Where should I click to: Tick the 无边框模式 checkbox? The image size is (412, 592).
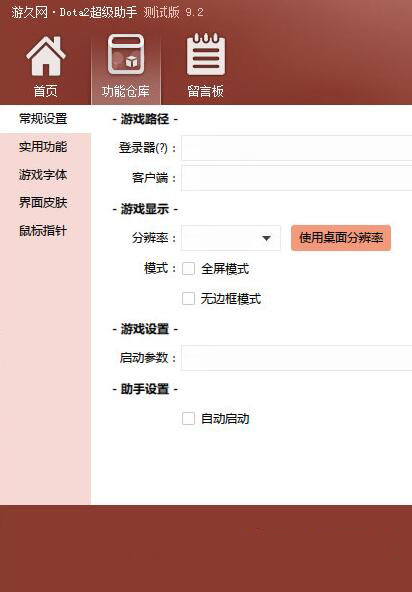click(188, 299)
